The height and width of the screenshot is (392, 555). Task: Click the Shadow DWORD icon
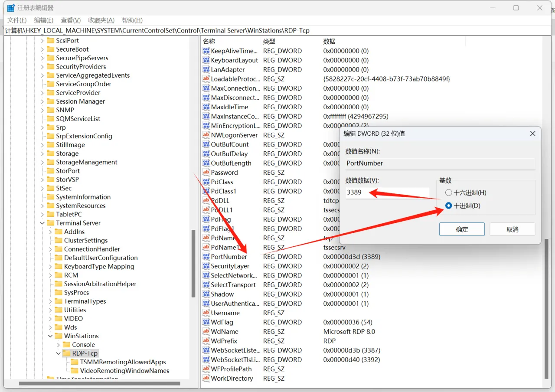click(x=206, y=294)
